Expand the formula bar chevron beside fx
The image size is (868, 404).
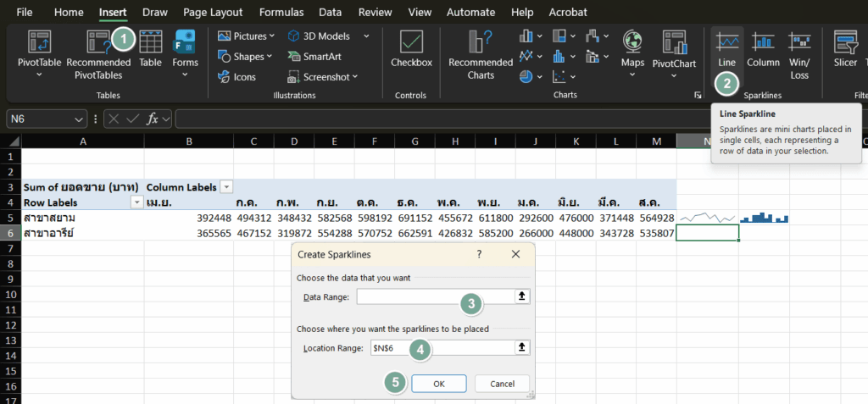tap(166, 119)
